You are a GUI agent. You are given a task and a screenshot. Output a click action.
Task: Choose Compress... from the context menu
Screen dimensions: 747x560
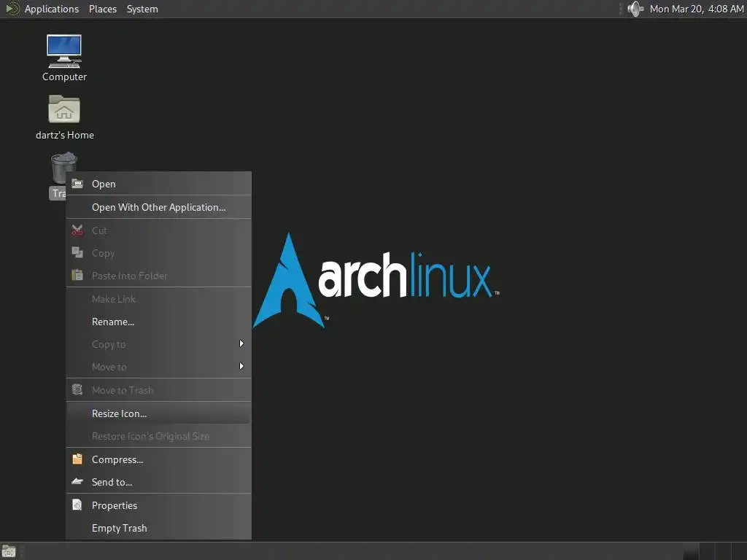point(158,459)
